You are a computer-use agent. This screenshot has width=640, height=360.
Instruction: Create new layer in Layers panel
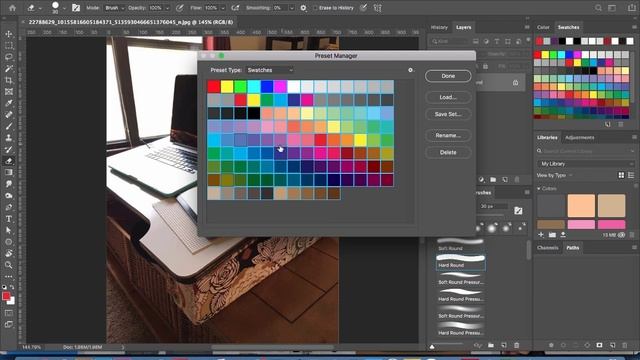tap(505, 180)
